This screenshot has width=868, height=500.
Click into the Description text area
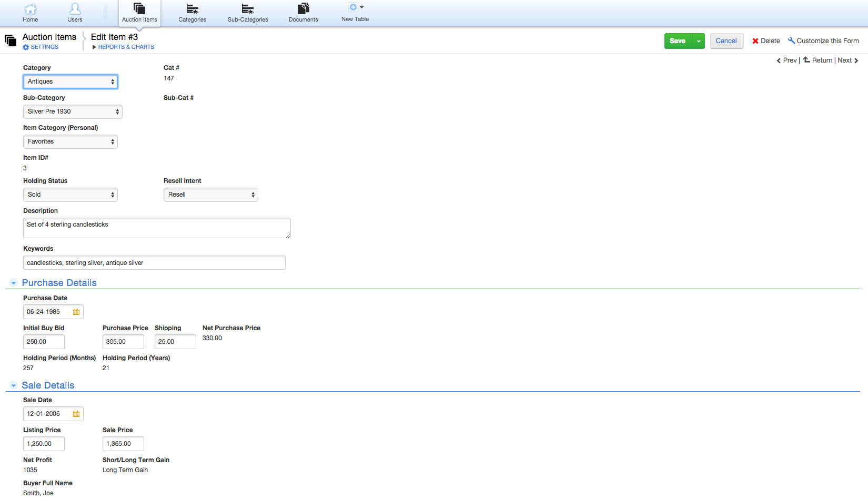[x=157, y=228]
